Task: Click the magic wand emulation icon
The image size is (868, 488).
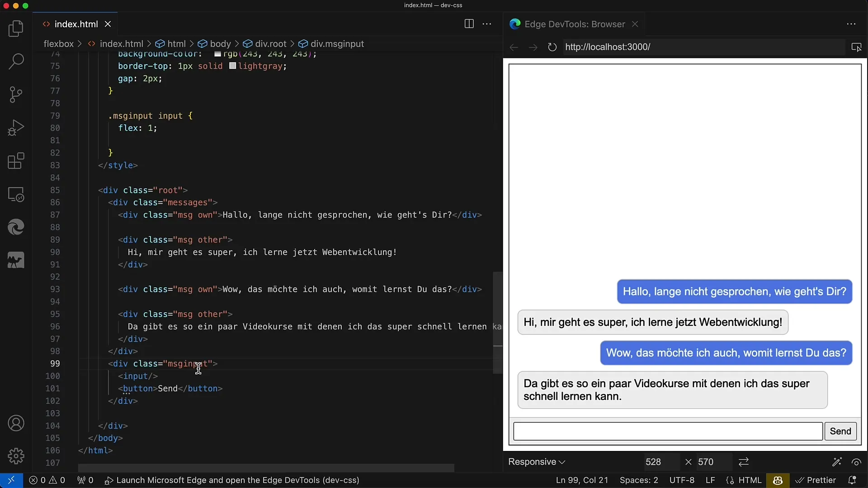Action: click(837, 462)
